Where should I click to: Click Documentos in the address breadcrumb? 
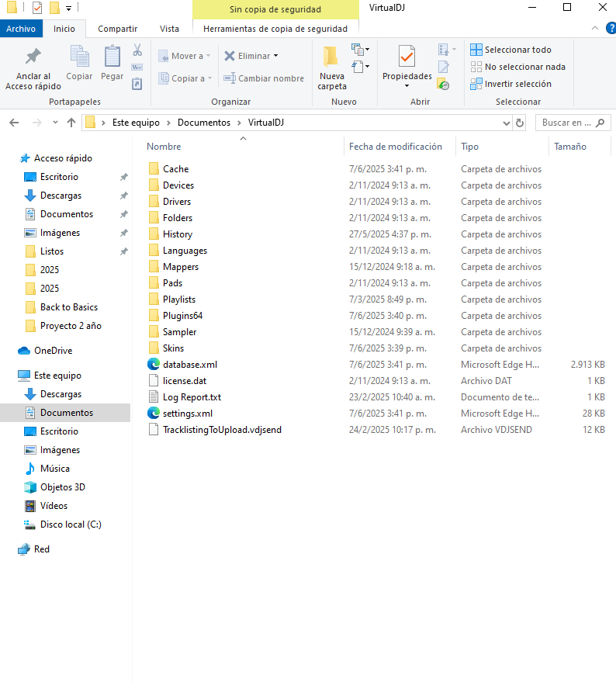[203, 123]
